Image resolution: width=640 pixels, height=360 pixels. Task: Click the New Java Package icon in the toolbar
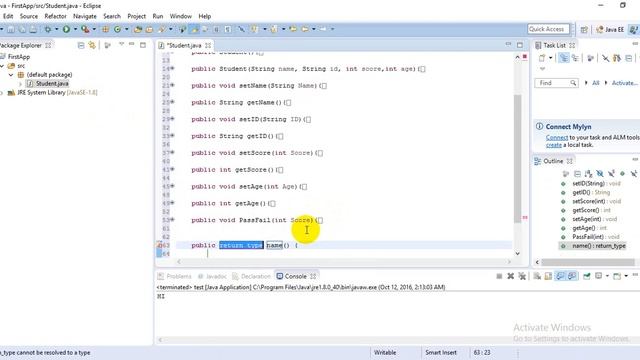click(105, 29)
